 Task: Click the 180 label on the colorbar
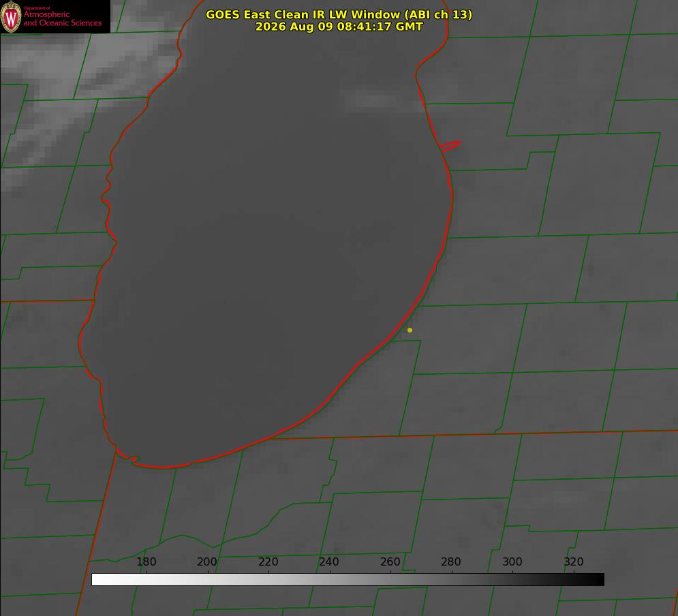point(146,561)
